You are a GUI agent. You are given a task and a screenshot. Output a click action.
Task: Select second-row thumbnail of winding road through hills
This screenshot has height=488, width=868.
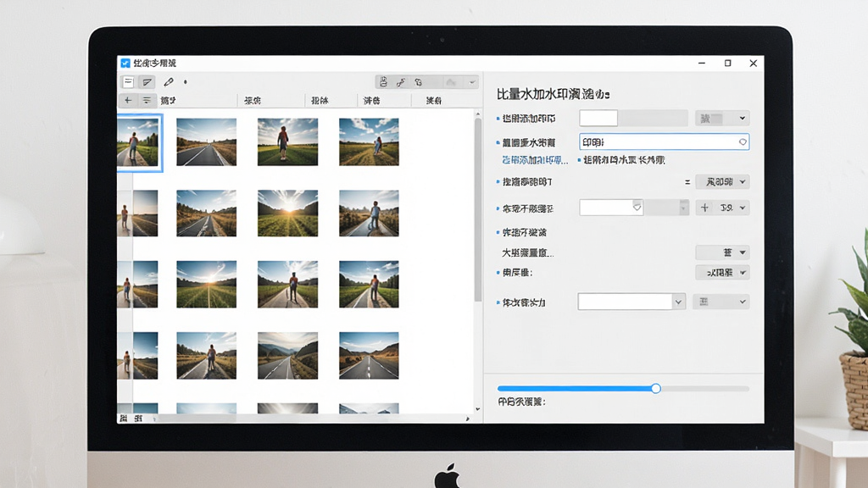point(207,213)
